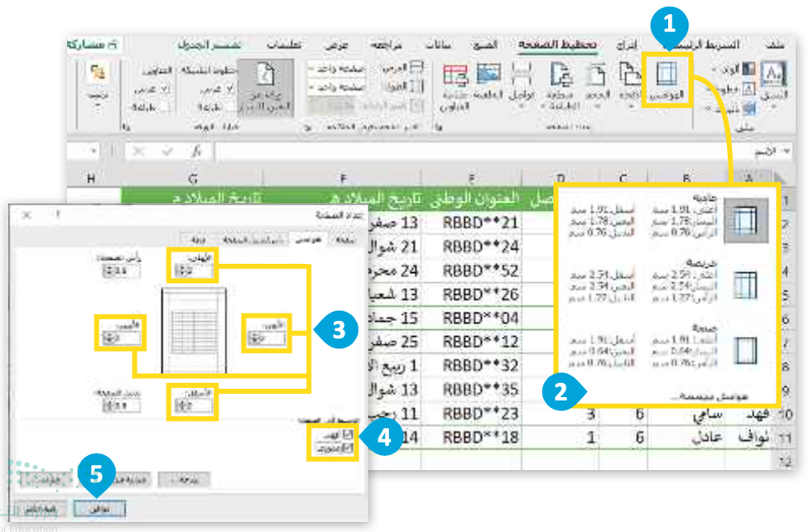Open the page Size (الحجم) tool
This screenshot has width=809, height=532.
click(x=598, y=84)
